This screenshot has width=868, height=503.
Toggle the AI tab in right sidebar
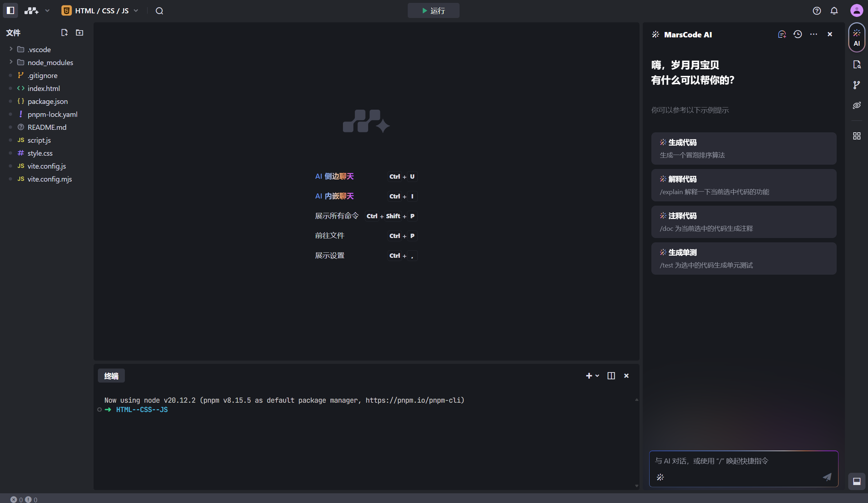856,38
